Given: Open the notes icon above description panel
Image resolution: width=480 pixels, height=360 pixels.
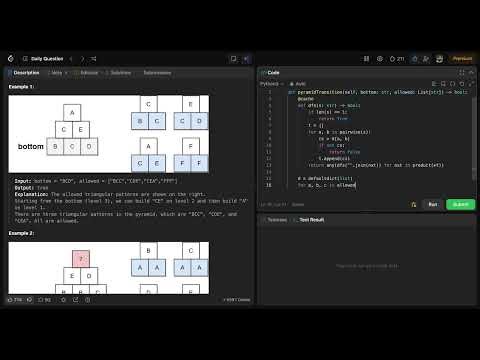Looking at the screenshot, I should 234,59.
